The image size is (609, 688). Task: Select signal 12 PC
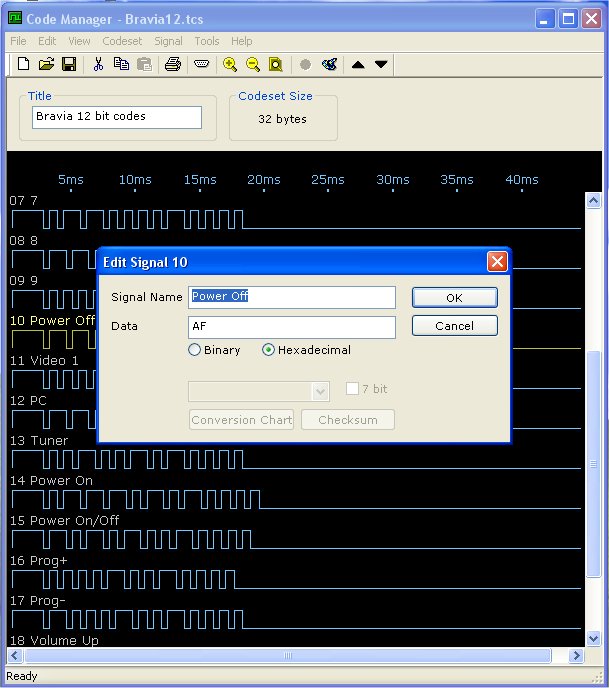tap(28, 401)
